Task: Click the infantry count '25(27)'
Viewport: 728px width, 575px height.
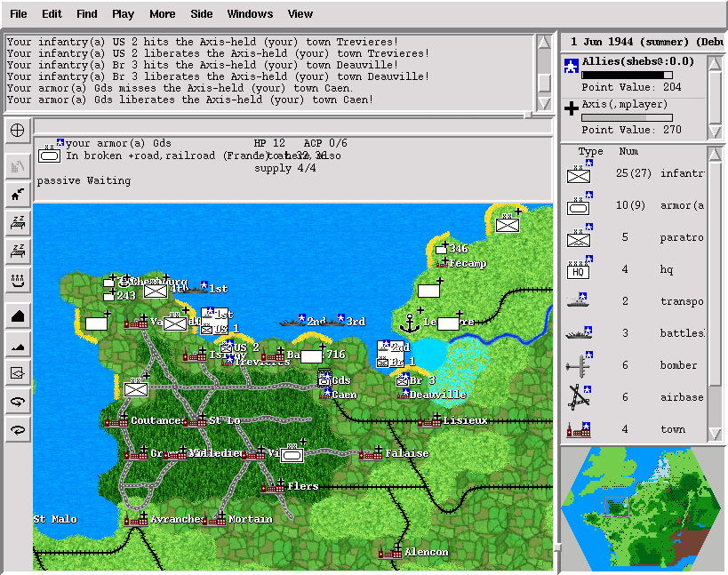Action: [633, 173]
